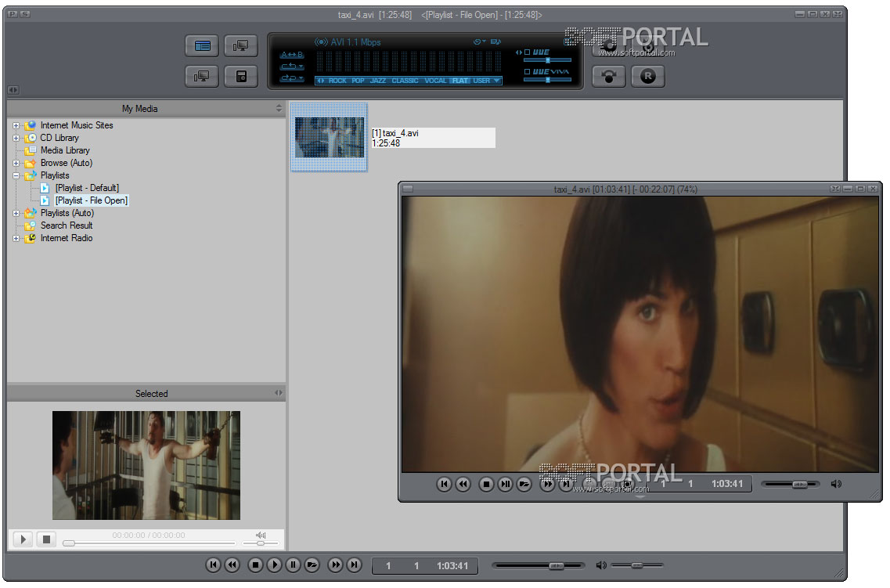890x588 pixels.
Task: Select [Playlist - File Open] item
Action: click(x=92, y=200)
